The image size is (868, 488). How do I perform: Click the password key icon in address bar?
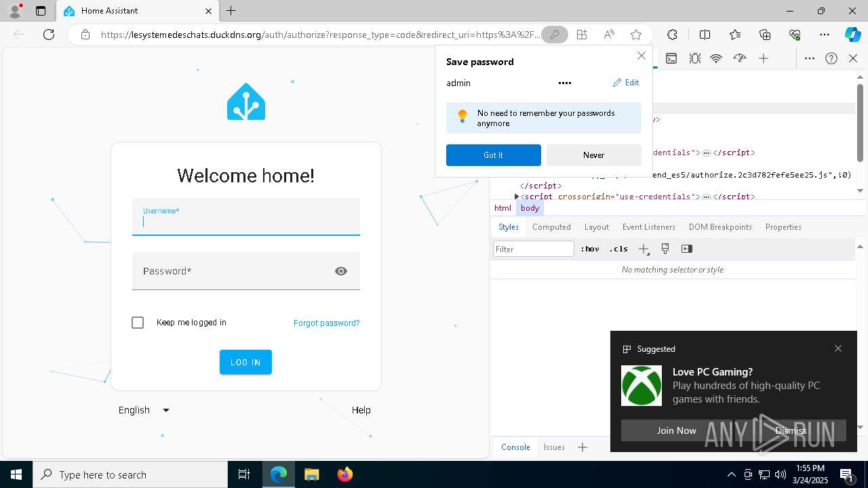[555, 35]
